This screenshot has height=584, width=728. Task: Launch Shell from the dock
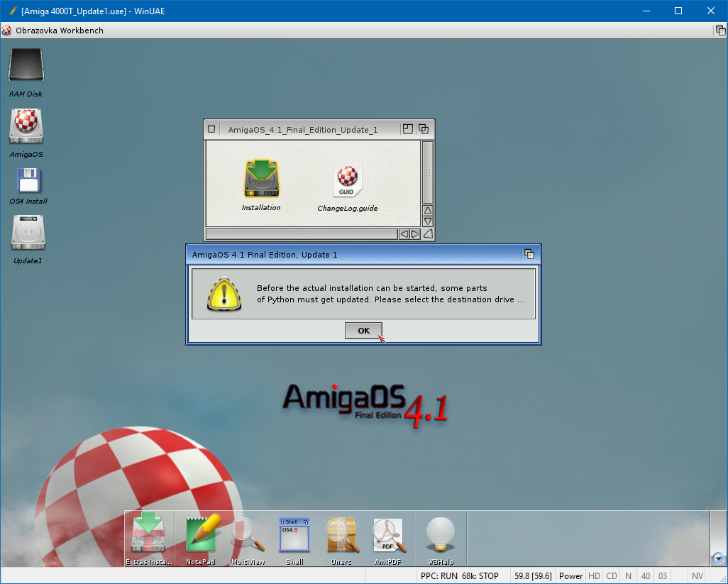pyautogui.click(x=294, y=536)
